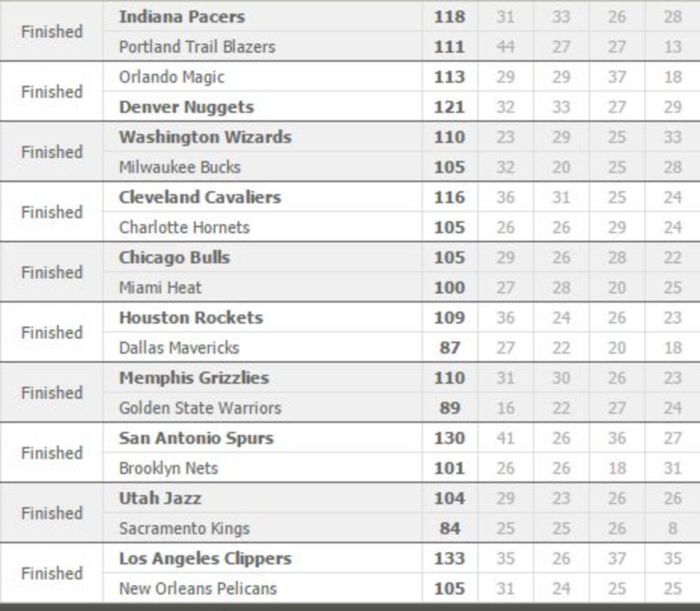This screenshot has width=700, height=611.
Task: Open the Golden State Warriors link
Action: pos(200,408)
